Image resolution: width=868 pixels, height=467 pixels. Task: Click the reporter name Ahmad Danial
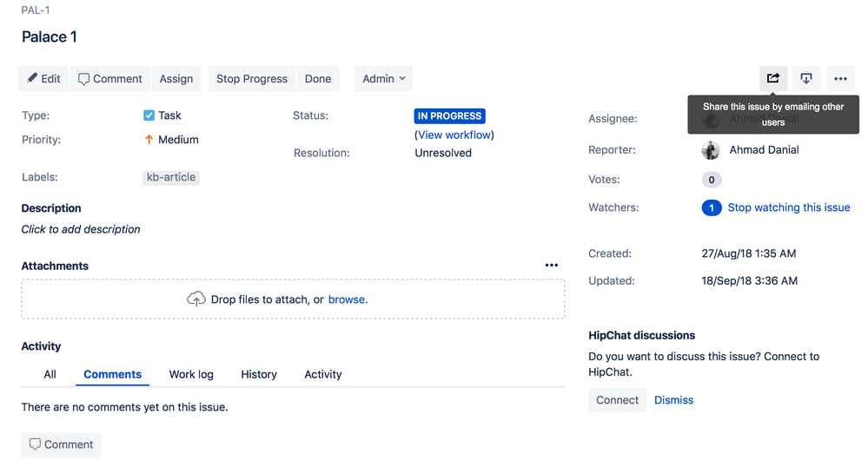(764, 150)
